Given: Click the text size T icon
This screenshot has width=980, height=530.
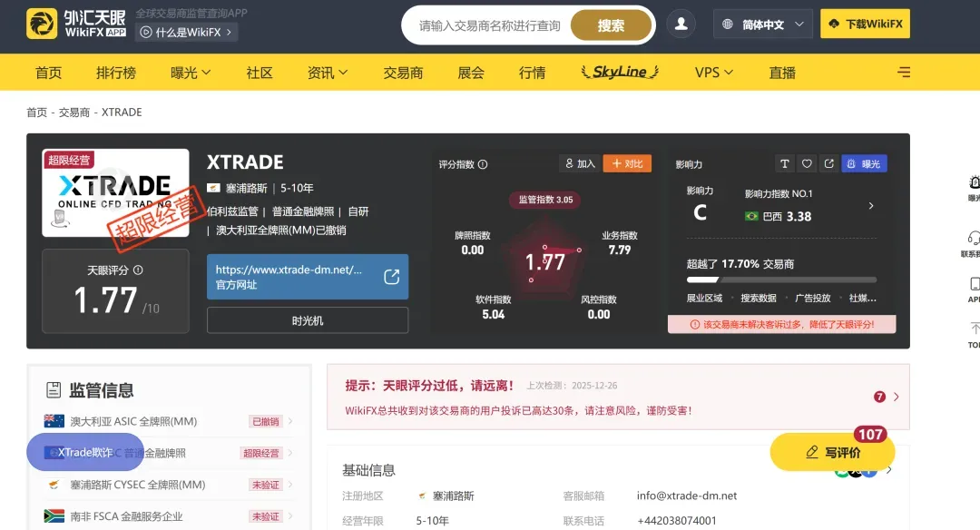Looking at the screenshot, I should click(784, 163).
